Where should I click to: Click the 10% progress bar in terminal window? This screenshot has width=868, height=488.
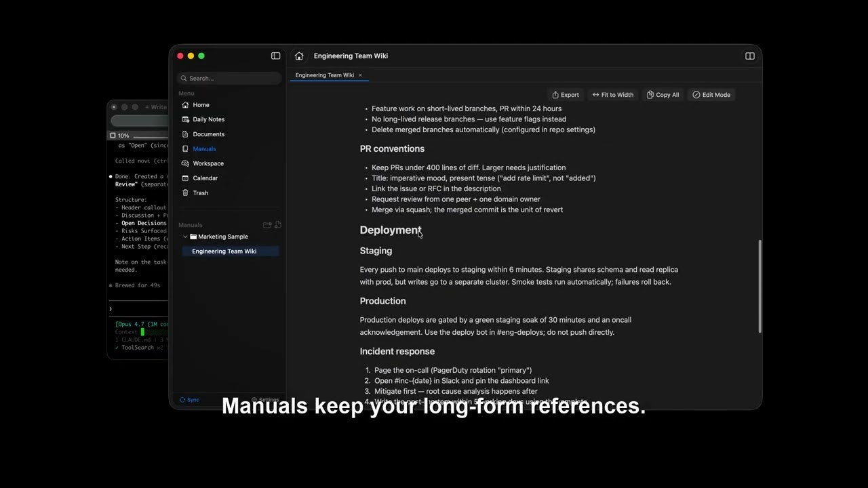pos(150,136)
